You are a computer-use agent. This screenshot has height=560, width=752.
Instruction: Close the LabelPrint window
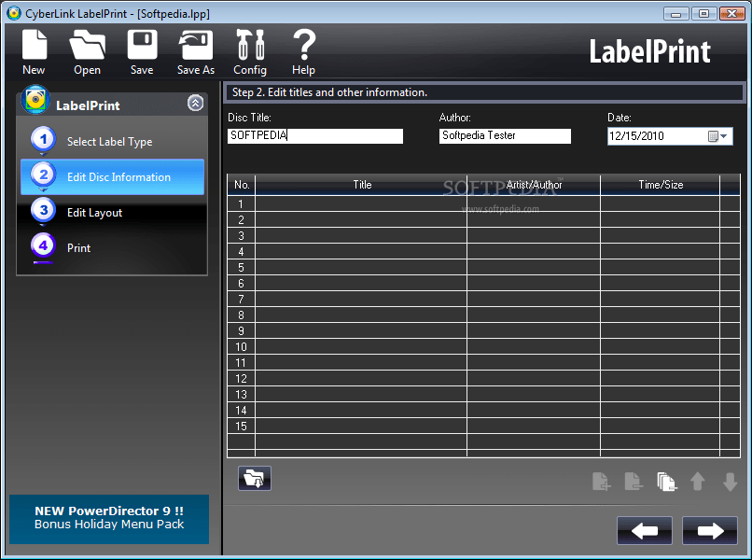coord(731,13)
